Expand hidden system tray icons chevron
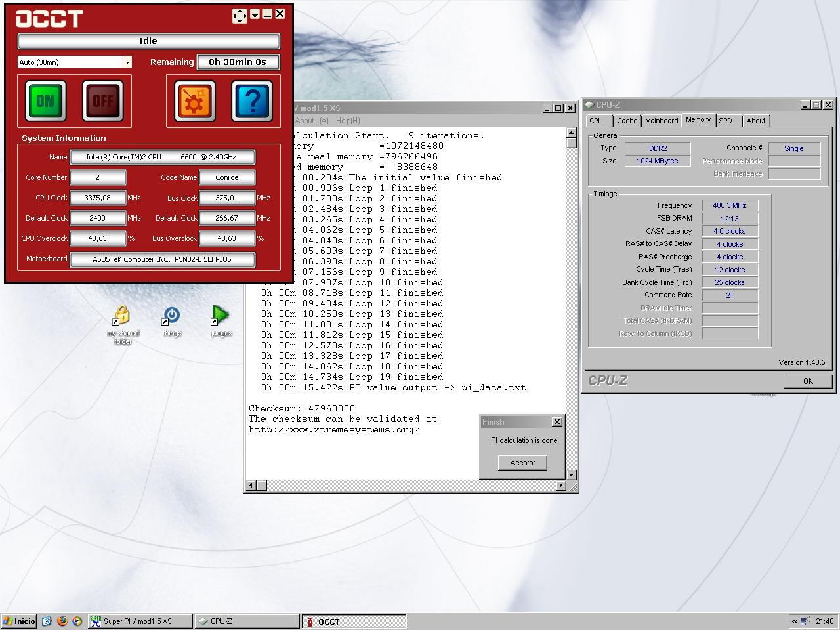The height and width of the screenshot is (630, 840). [x=795, y=621]
